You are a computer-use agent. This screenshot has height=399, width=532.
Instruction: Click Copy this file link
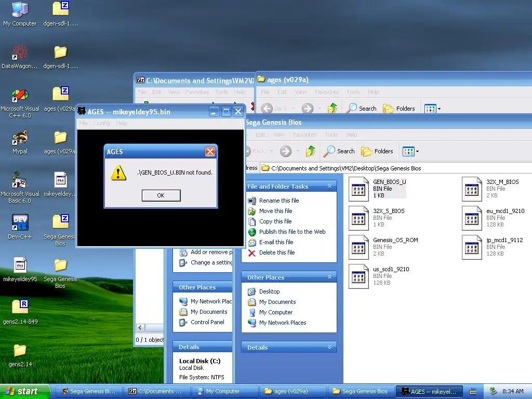click(275, 221)
